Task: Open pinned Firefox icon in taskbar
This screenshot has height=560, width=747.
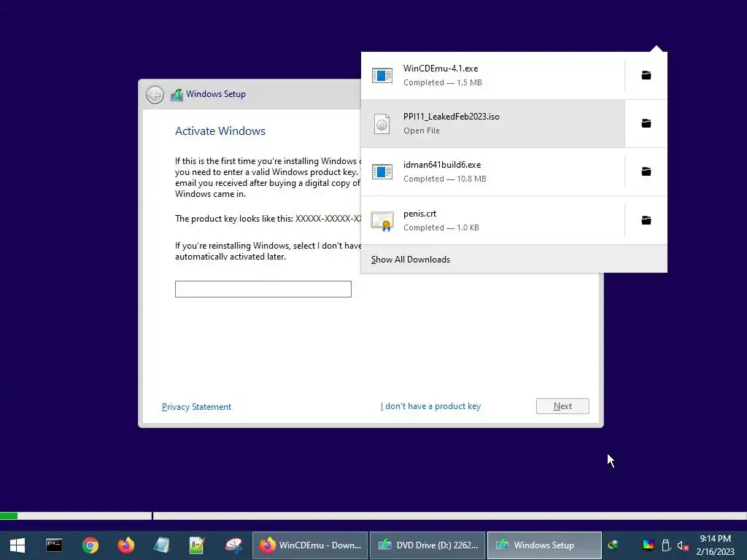Action: pos(125,545)
